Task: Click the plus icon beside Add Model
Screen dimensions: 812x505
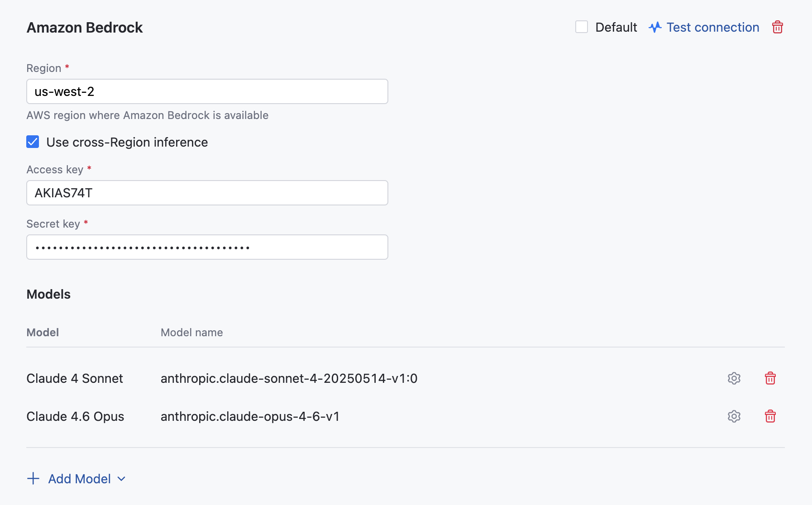Action: pyautogui.click(x=33, y=479)
